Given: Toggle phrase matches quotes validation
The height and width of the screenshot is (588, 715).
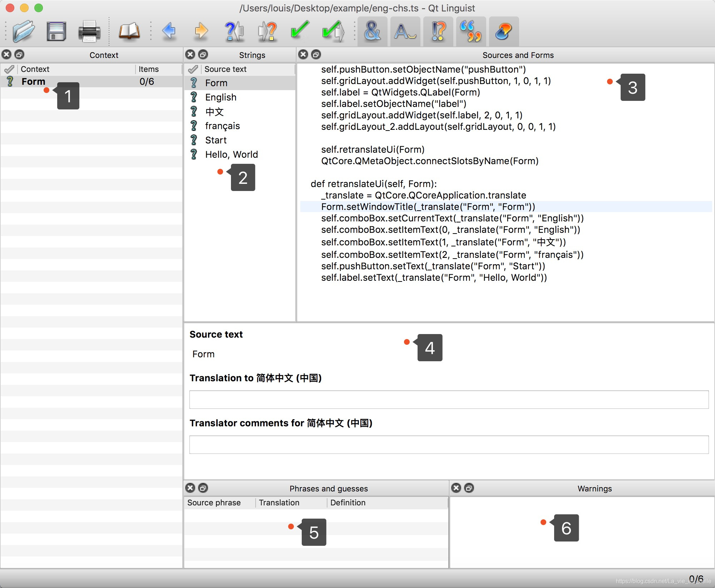Looking at the screenshot, I should pos(471,31).
